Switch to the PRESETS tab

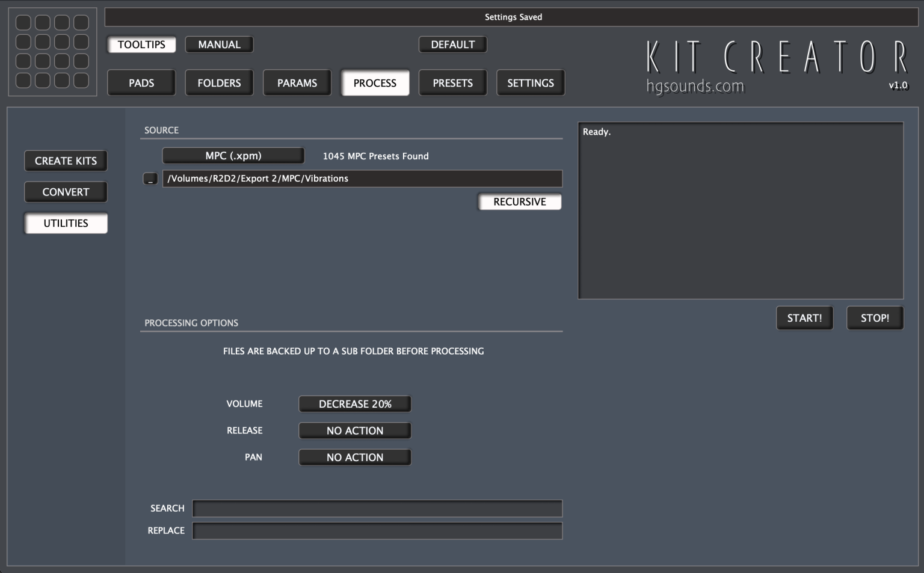[x=452, y=82]
